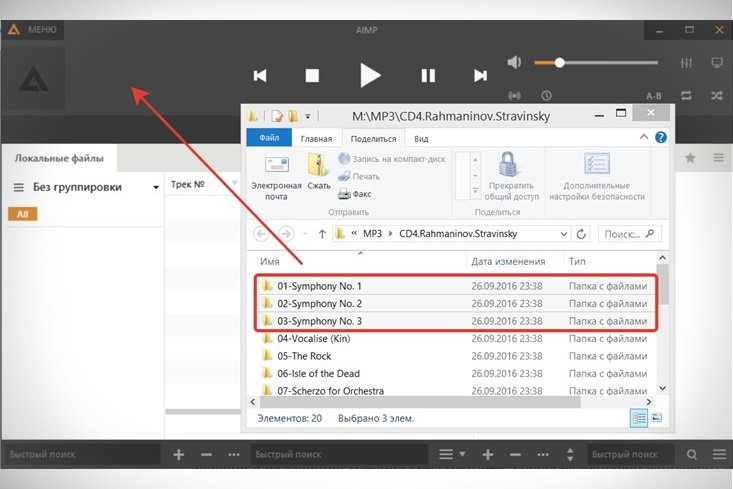Stop playback in AIMP

312,76
